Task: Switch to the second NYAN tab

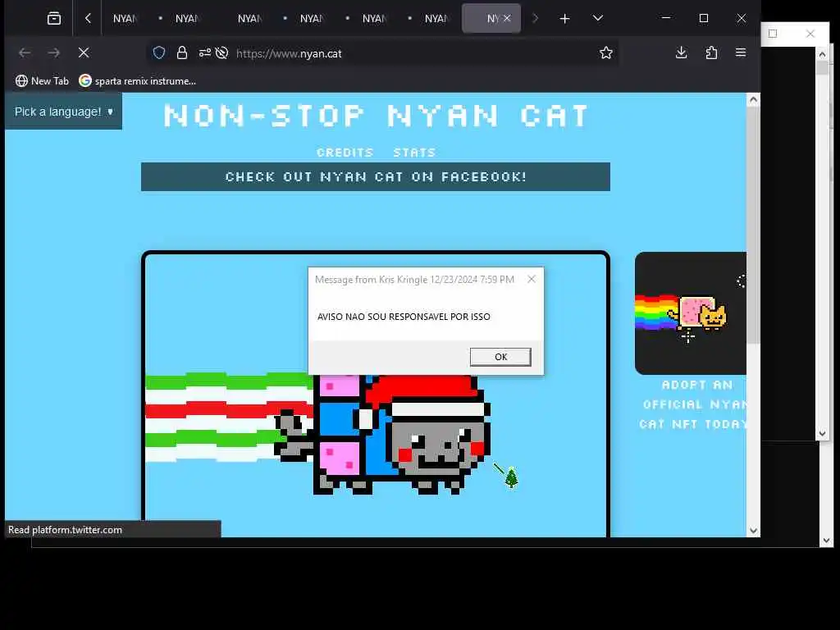Action: (186, 19)
